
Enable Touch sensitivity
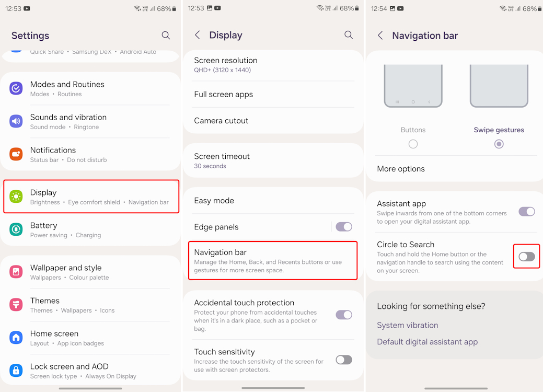(343, 360)
